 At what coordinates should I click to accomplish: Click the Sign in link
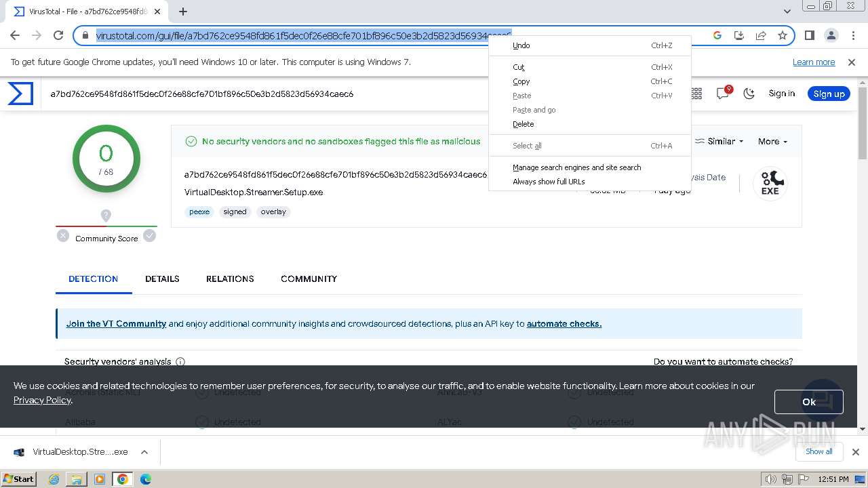coord(782,94)
